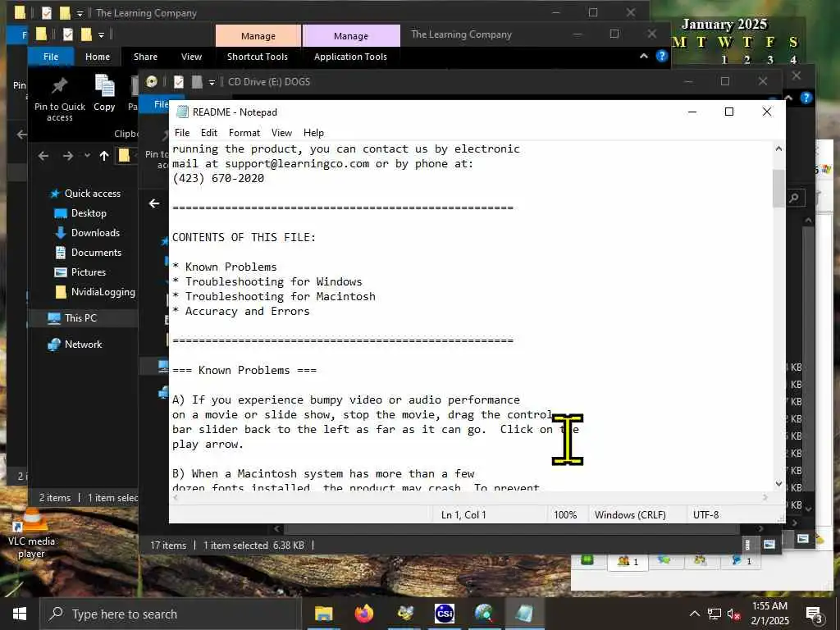
Task: Click the network tray icon
Action: [x=714, y=614]
